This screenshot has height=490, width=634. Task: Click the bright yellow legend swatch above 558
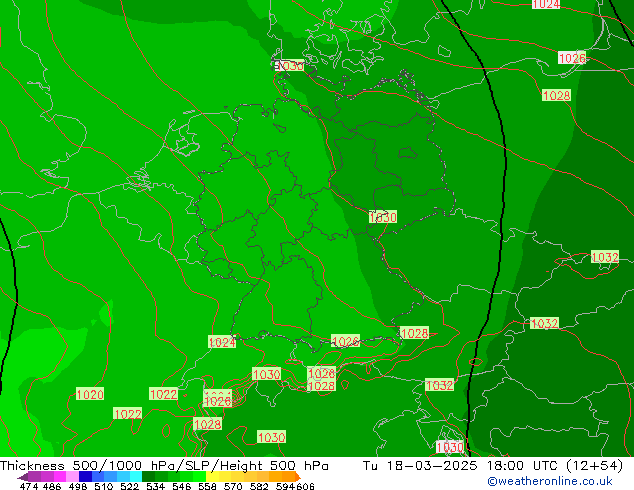[212, 476]
